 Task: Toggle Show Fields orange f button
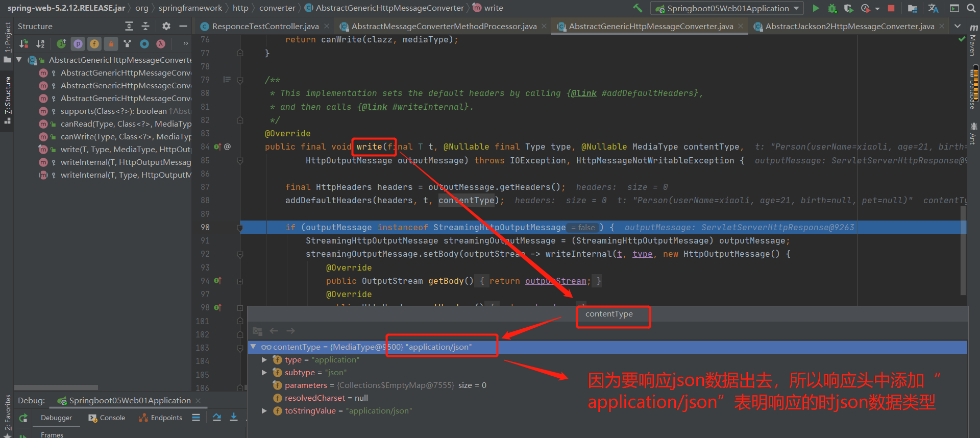94,44
